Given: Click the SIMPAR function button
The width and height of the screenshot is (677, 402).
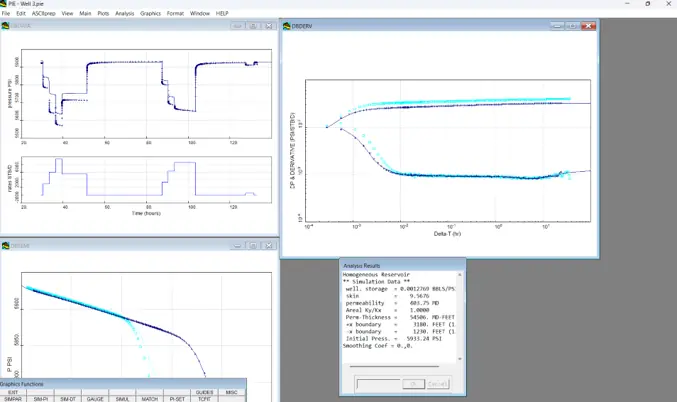Looking at the screenshot, I should [x=13, y=399].
